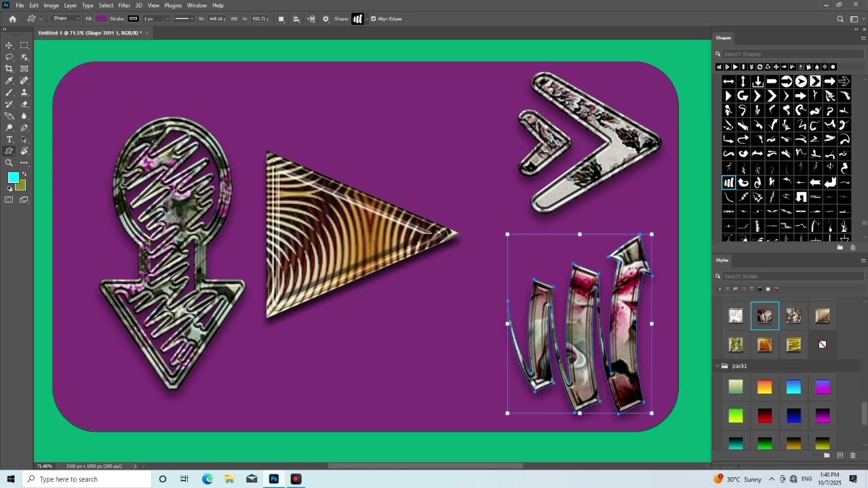Open the workspace switcher in top right
The height and width of the screenshot is (488, 868).
[854, 19]
